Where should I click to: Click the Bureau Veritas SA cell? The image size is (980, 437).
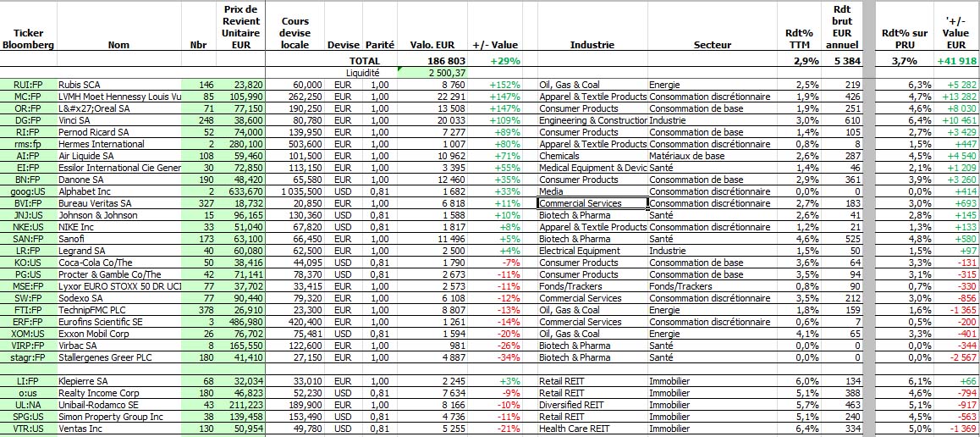[118, 203]
